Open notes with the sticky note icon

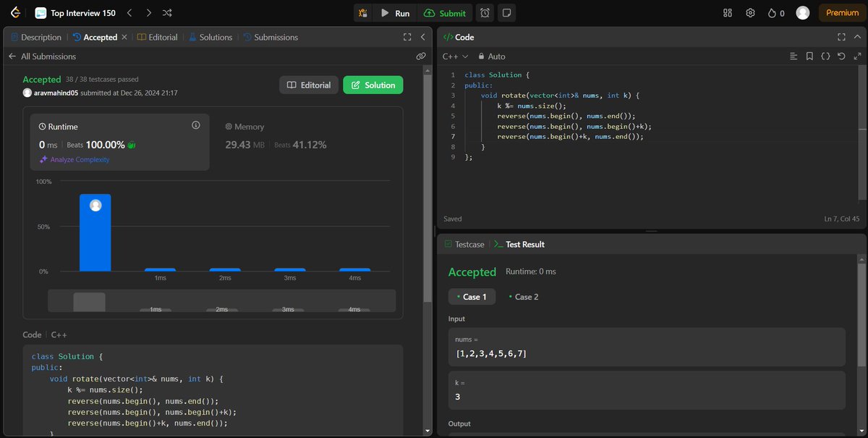[506, 12]
